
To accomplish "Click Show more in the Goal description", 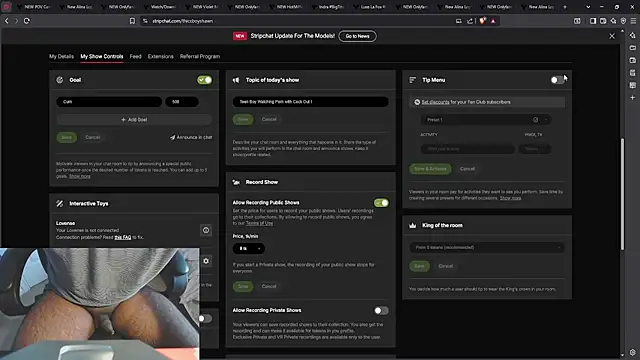I will pyautogui.click(x=80, y=176).
